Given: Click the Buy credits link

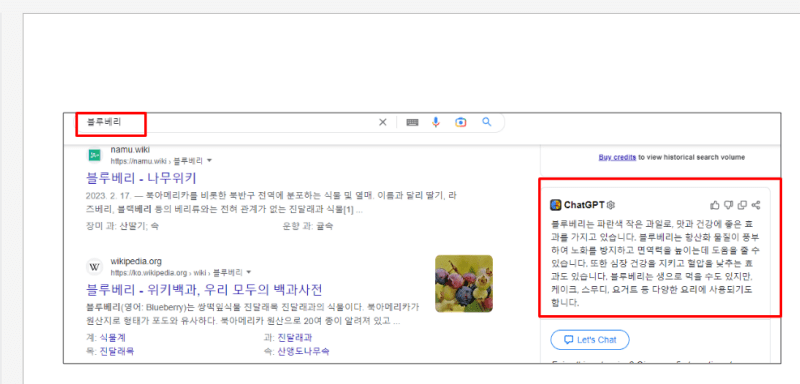Looking at the screenshot, I should [617, 157].
